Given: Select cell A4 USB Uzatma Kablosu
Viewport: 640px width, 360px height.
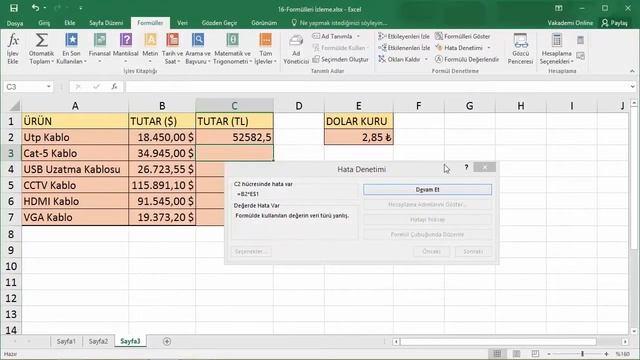Looking at the screenshot, I should pyautogui.click(x=75, y=169).
